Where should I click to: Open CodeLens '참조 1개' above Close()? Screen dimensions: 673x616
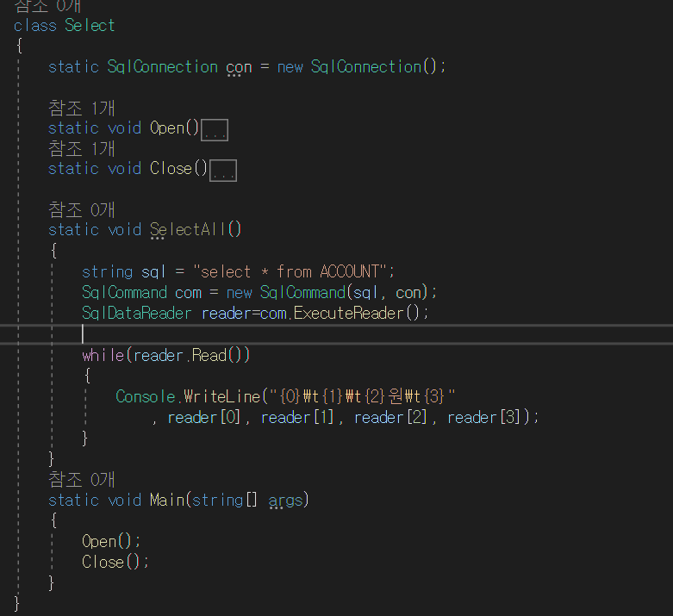(x=82, y=148)
